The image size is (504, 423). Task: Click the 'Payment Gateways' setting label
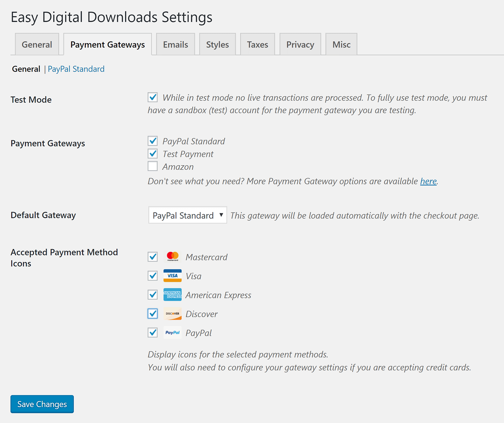(x=48, y=143)
